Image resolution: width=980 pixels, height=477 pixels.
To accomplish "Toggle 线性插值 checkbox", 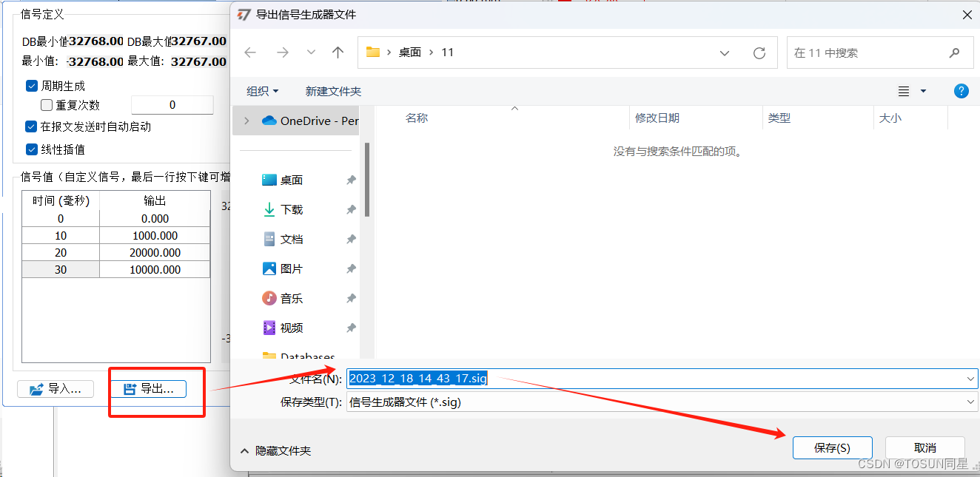I will [32, 149].
